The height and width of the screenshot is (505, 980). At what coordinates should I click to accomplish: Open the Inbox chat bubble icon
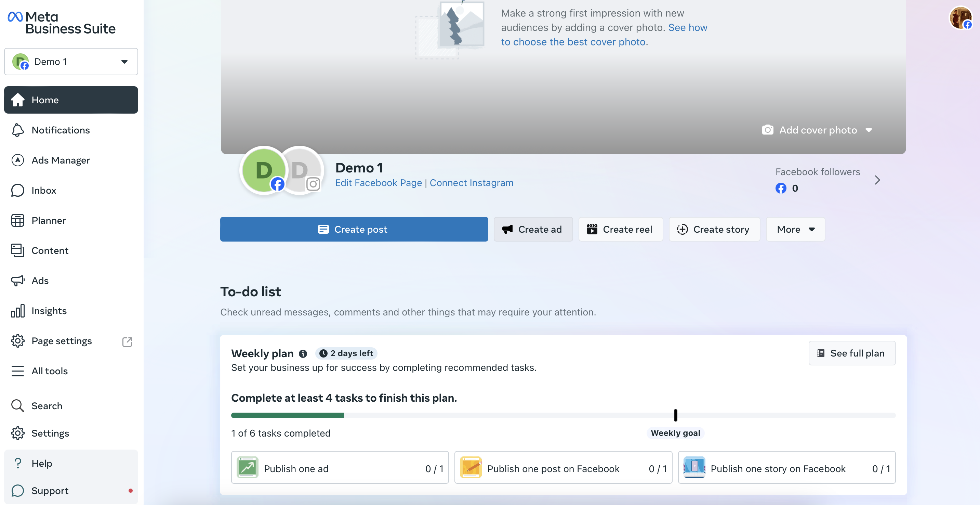point(17,190)
